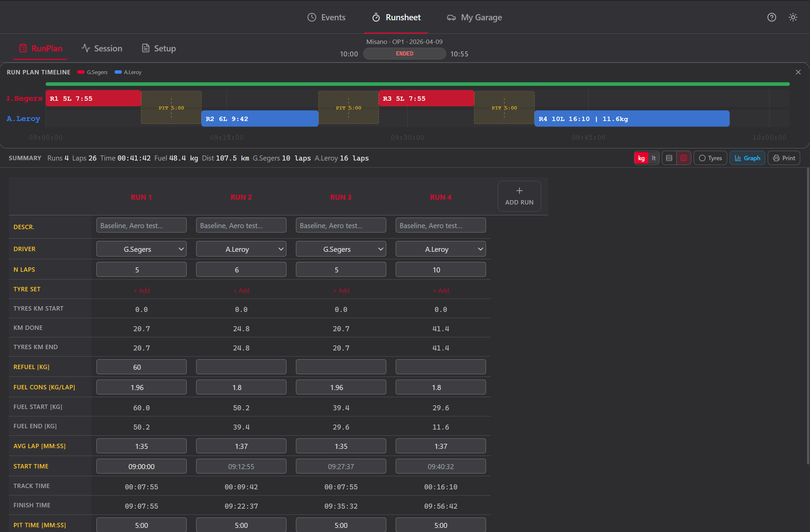Switch to the Session tab

coord(102,48)
